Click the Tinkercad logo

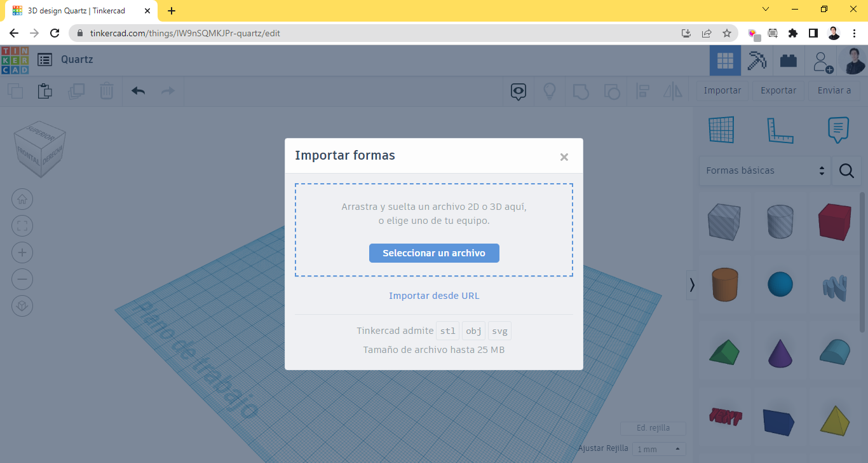point(15,60)
